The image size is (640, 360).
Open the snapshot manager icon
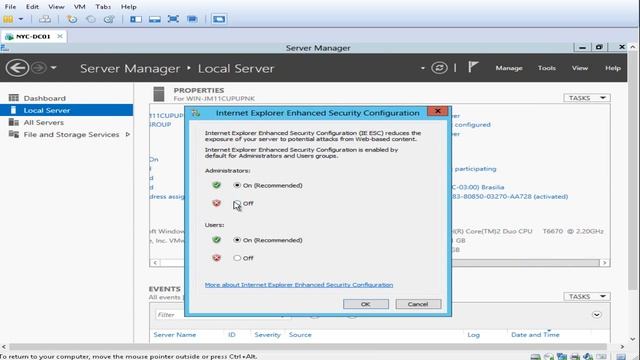(x=109, y=19)
